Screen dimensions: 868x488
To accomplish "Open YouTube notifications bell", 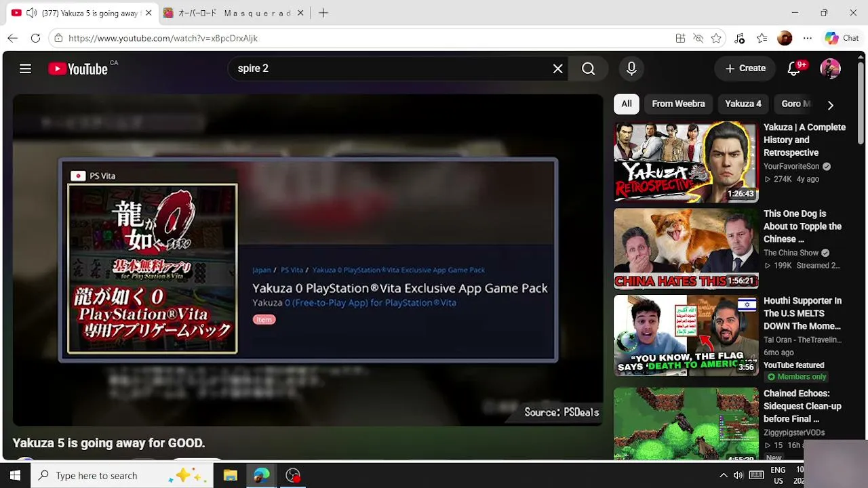I will tap(794, 68).
